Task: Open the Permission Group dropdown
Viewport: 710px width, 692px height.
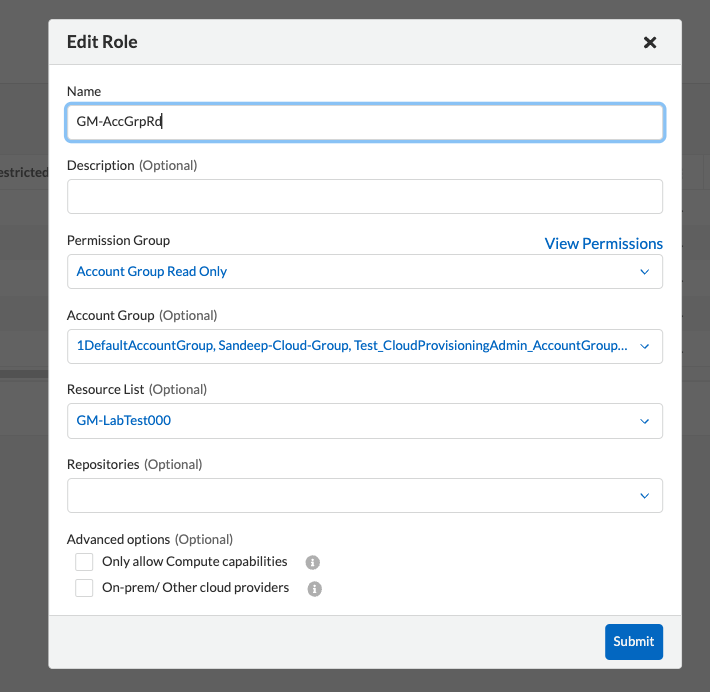Action: pos(364,272)
